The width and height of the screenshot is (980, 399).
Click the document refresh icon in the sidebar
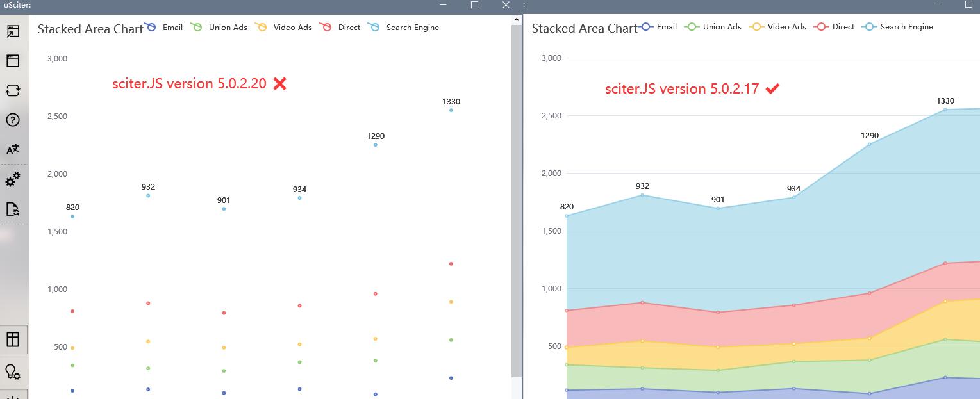point(14,209)
